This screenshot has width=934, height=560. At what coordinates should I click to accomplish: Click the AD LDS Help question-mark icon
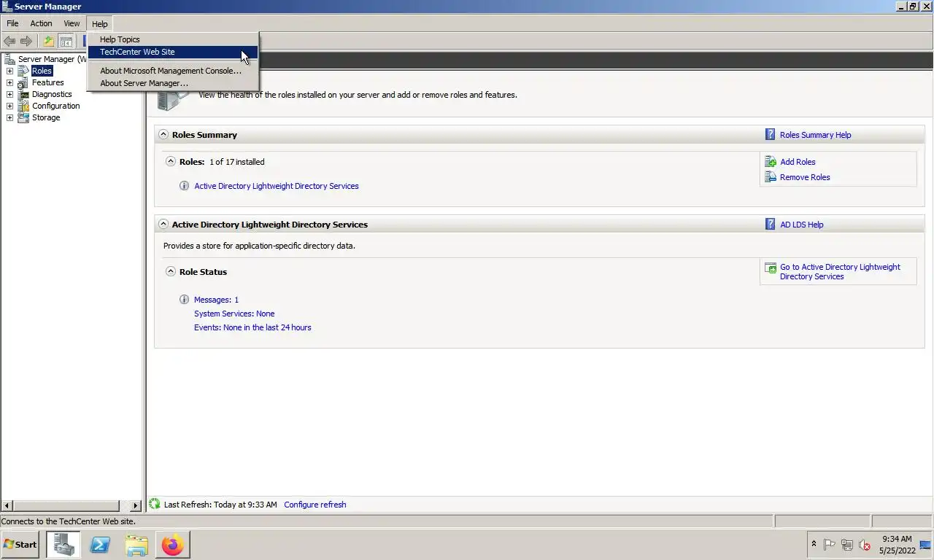[x=770, y=225]
